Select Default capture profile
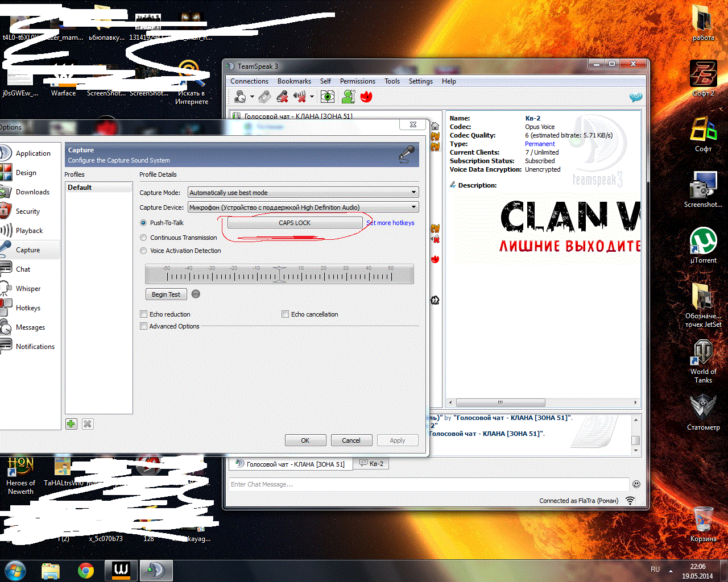 point(98,188)
